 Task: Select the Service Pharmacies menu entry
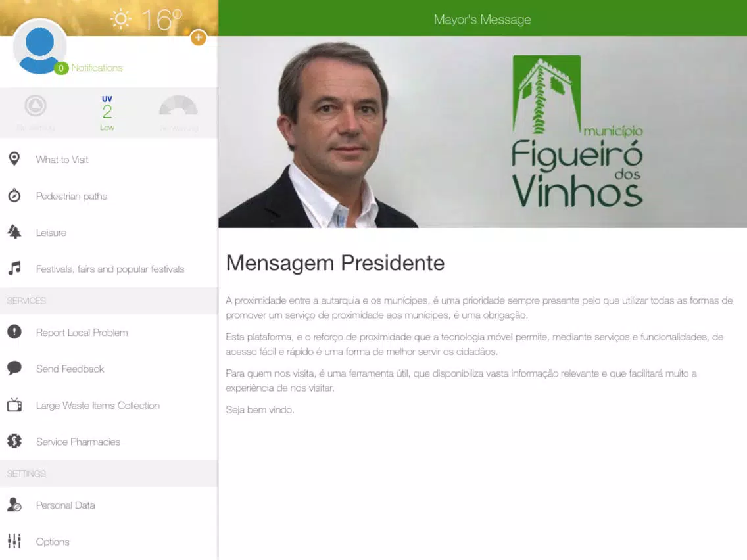(109, 442)
